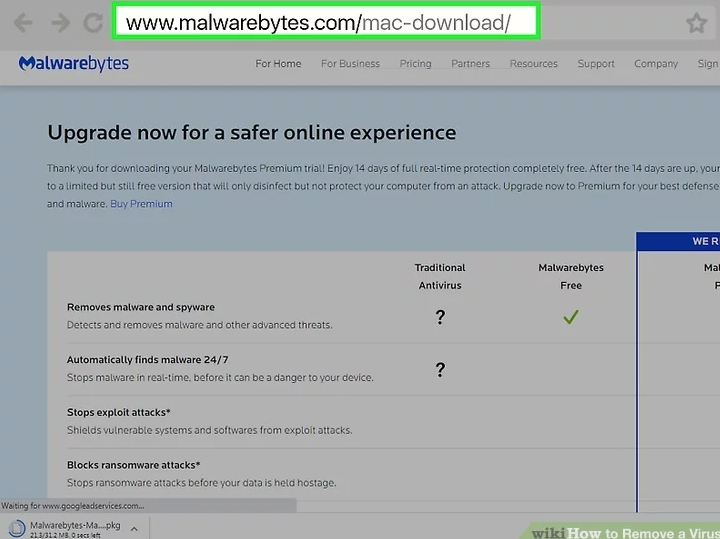Follow the Buy Premium link
The width and height of the screenshot is (720, 539).
[x=141, y=204]
